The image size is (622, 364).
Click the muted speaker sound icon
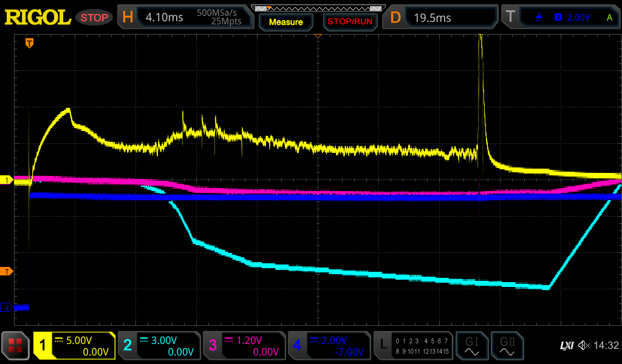[x=584, y=346]
